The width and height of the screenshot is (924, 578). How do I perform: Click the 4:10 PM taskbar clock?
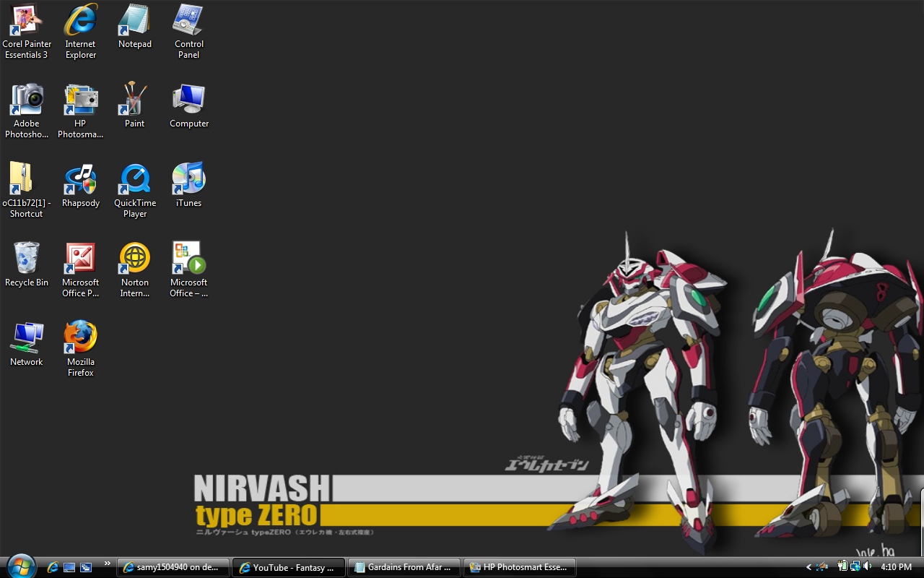click(x=897, y=567)
